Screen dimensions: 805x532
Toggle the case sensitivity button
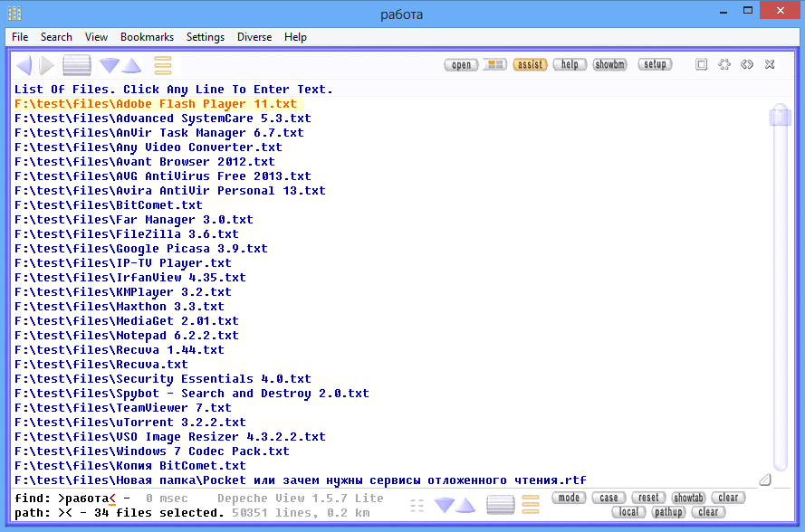pyautogui.click(x=609, y=498)
